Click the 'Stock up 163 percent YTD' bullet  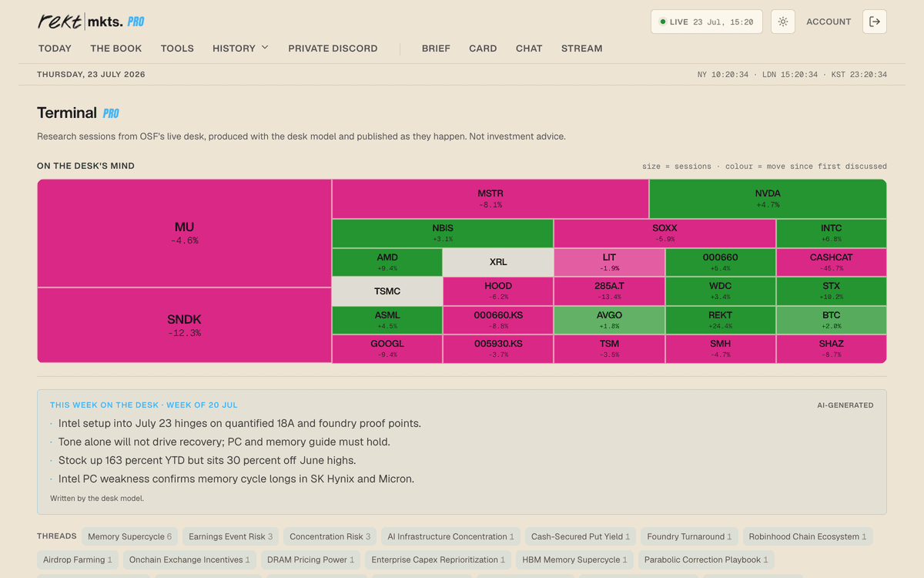pos(207,460)
